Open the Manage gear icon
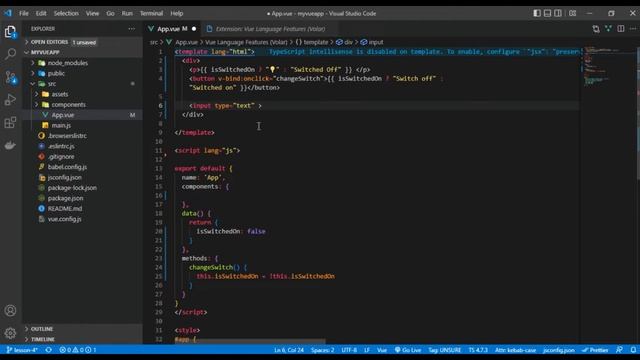The image size is (640, 360). coord(10,333)
